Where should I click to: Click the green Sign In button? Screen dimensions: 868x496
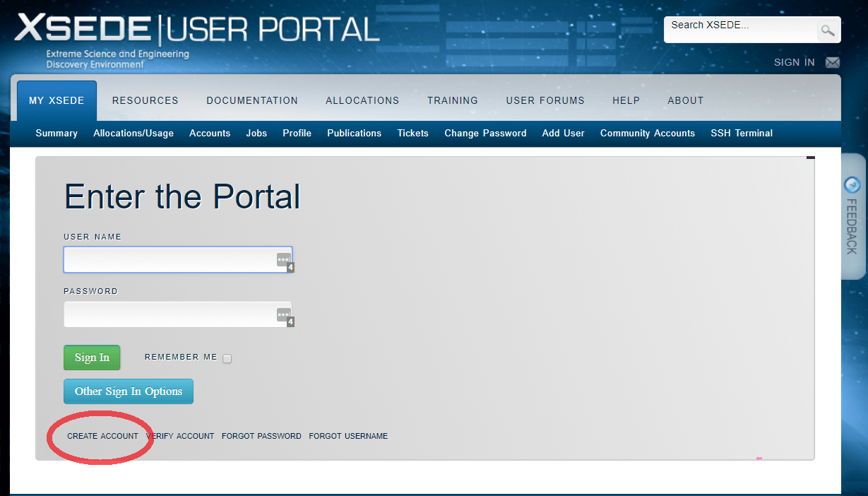coord(92,358)
